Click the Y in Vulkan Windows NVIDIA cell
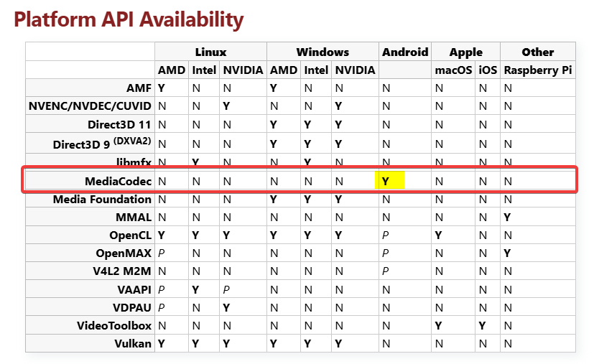Screen dimensions: 594x364 (x=338, y=344)
